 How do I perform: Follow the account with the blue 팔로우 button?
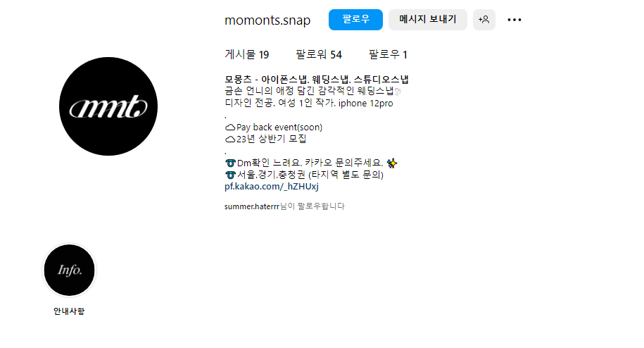355,20
